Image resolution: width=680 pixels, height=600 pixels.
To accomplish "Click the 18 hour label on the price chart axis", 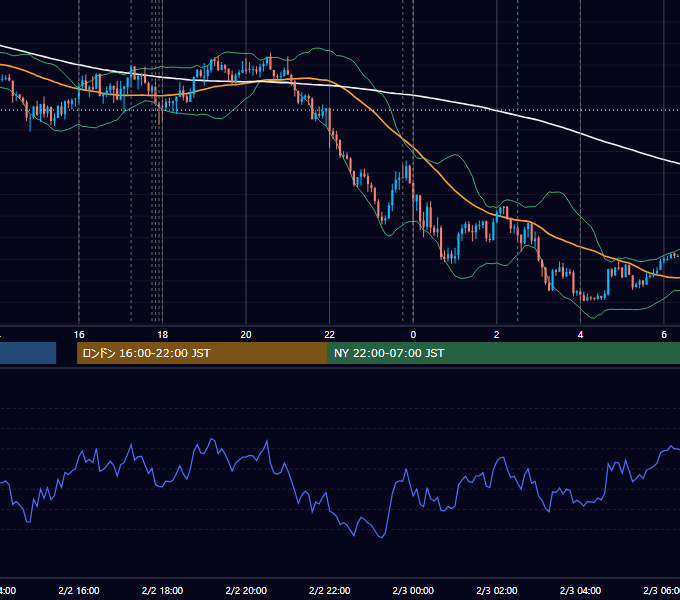I will [162, 335].
